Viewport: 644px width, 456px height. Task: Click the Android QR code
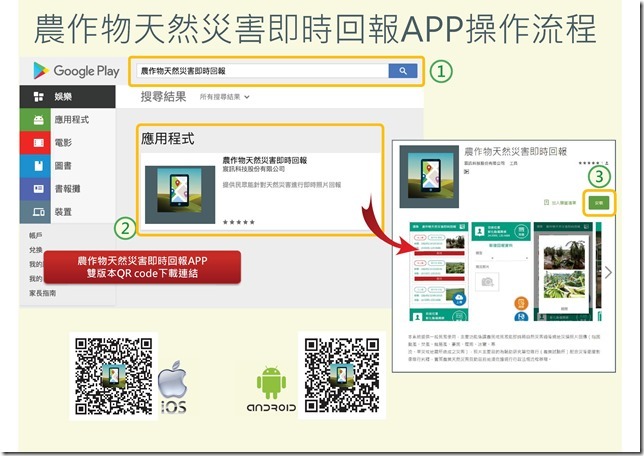342,375
